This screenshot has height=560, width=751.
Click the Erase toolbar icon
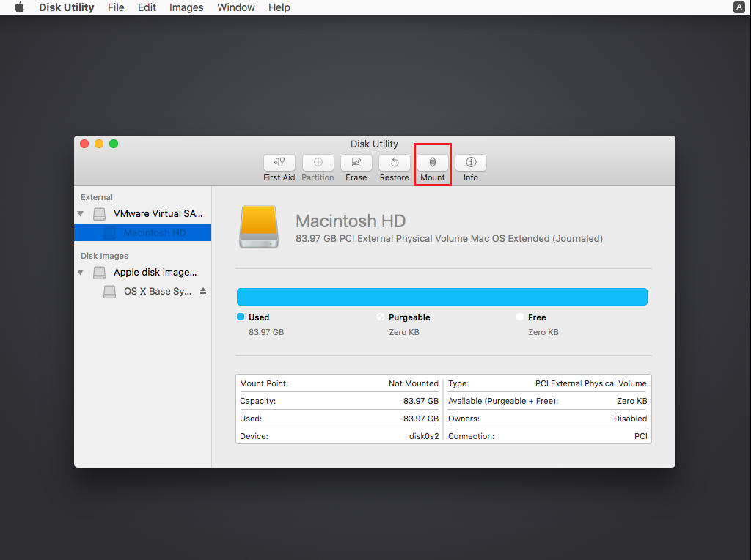click(356, 163)
